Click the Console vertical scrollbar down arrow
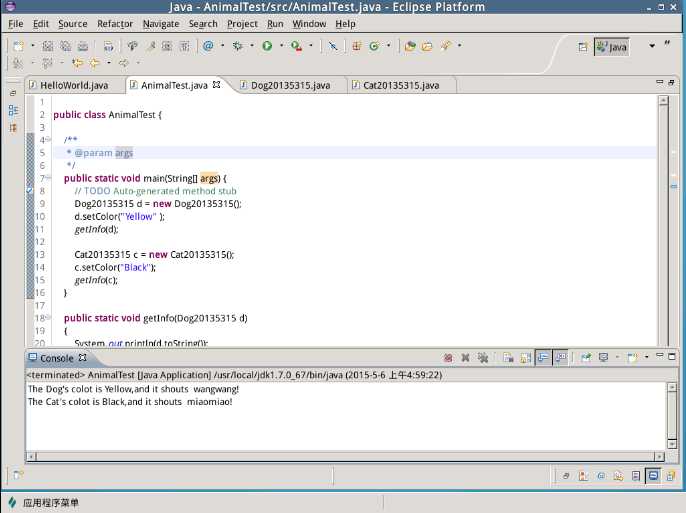Screen dimensions: 686x513 (x=672, y=444)
